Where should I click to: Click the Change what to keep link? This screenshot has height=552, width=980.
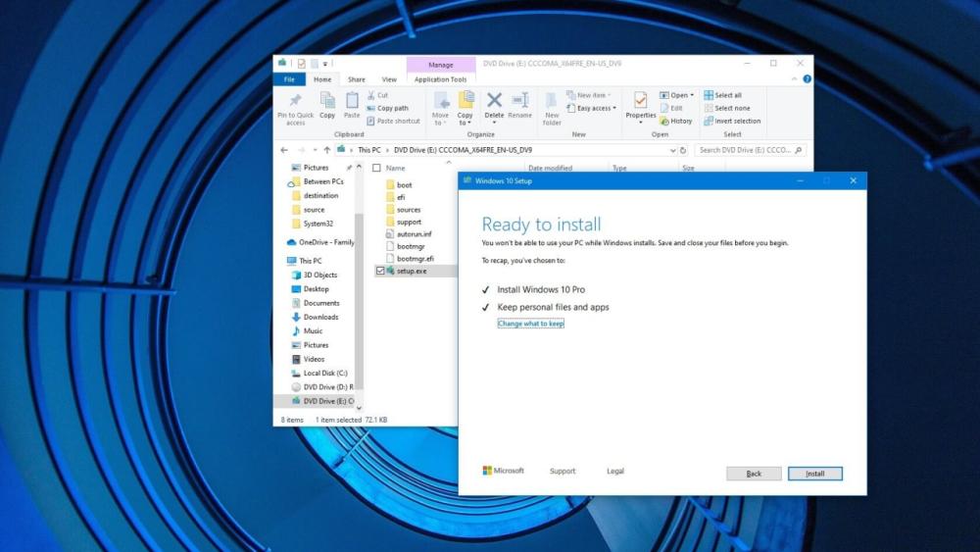[x=530, y=324]
